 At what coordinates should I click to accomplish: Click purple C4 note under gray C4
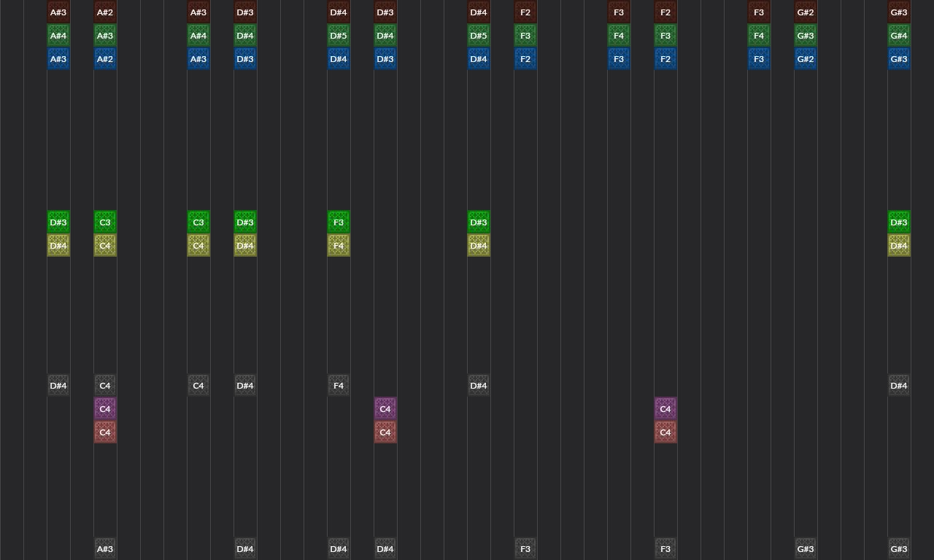105,409
